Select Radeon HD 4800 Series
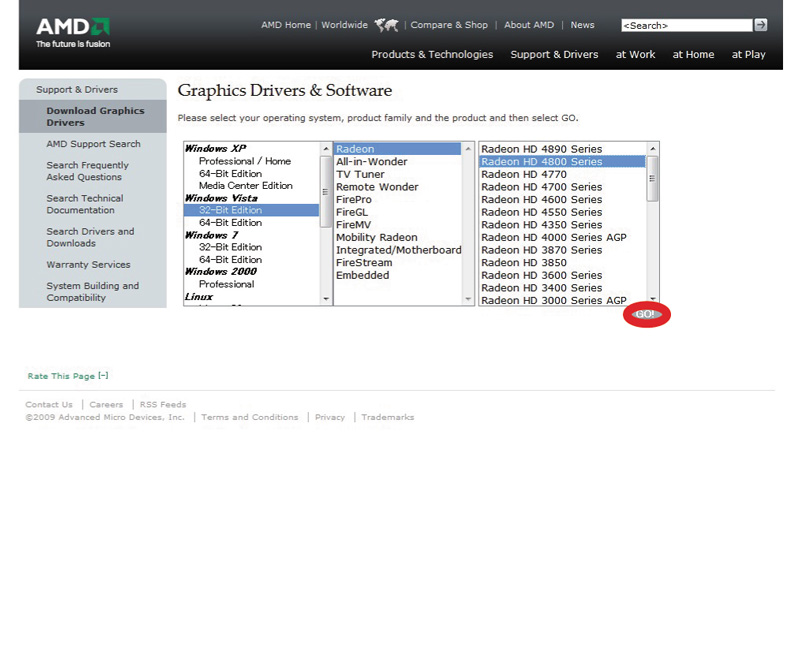 (562, 162)
